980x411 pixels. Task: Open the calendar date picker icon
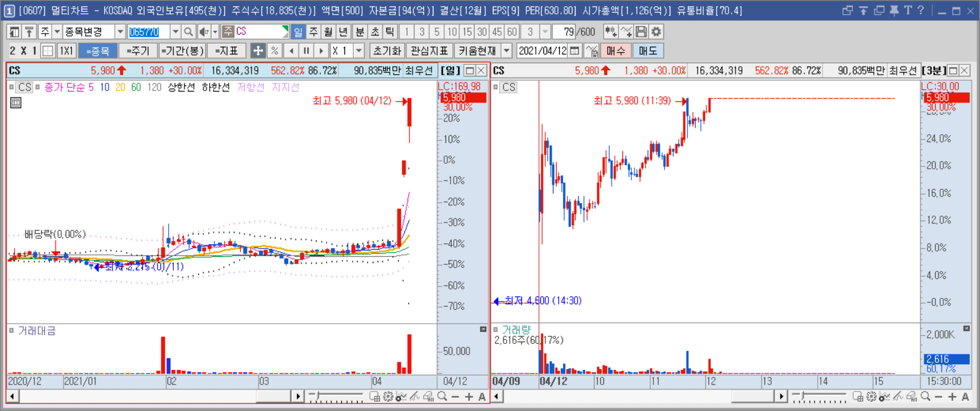[575, 51]
